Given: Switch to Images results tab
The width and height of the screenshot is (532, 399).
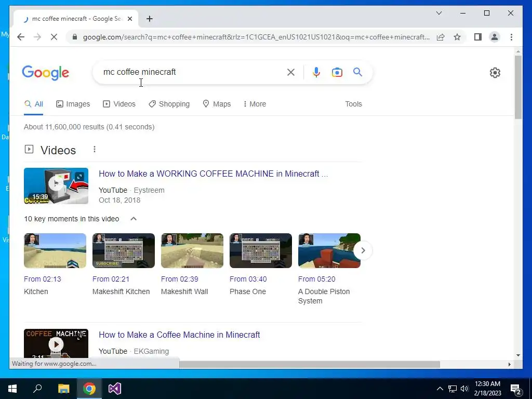Looking at the screenshot, I should (73, 104).
